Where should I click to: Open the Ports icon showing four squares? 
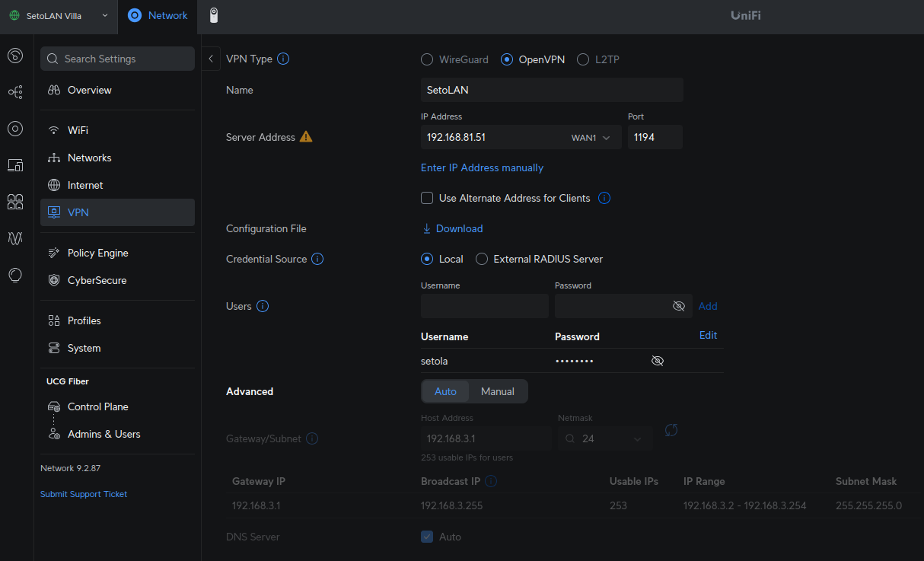[x=15, y=202]
